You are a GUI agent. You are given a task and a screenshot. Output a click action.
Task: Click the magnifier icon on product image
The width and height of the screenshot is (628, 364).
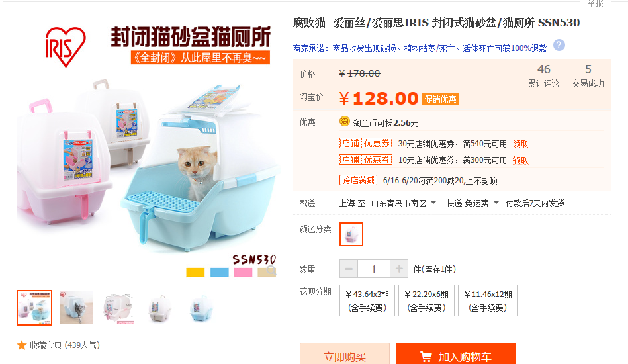pyautogui.click(x=271, y=270)
